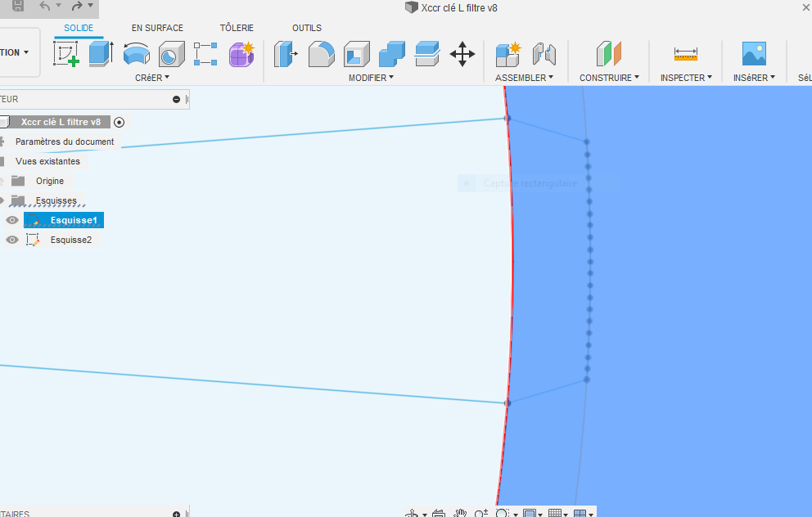Viewport: 812px width, 517px height.
Task: Click the Save icon in title bar
Action: tap(18, 7)
